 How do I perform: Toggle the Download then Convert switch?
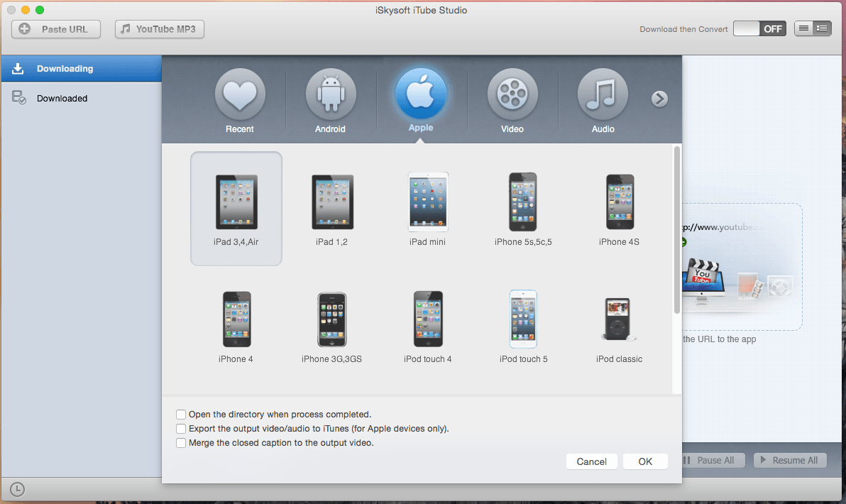point(759,28)
